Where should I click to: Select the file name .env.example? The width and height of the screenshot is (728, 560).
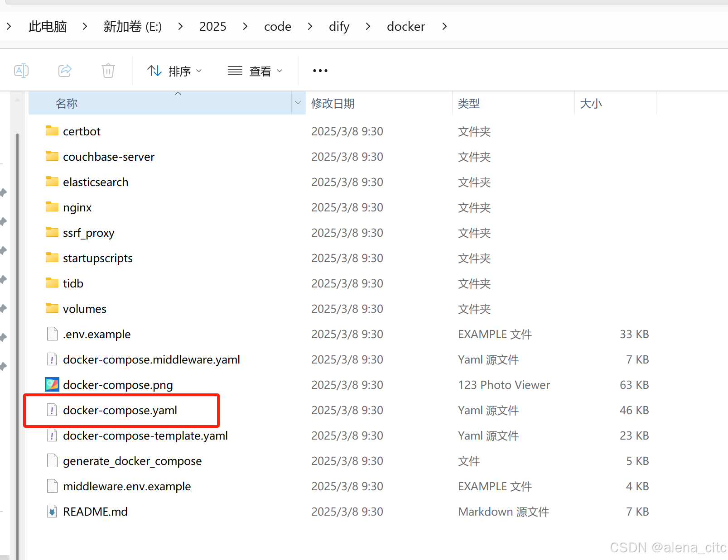tap(96, 334)
